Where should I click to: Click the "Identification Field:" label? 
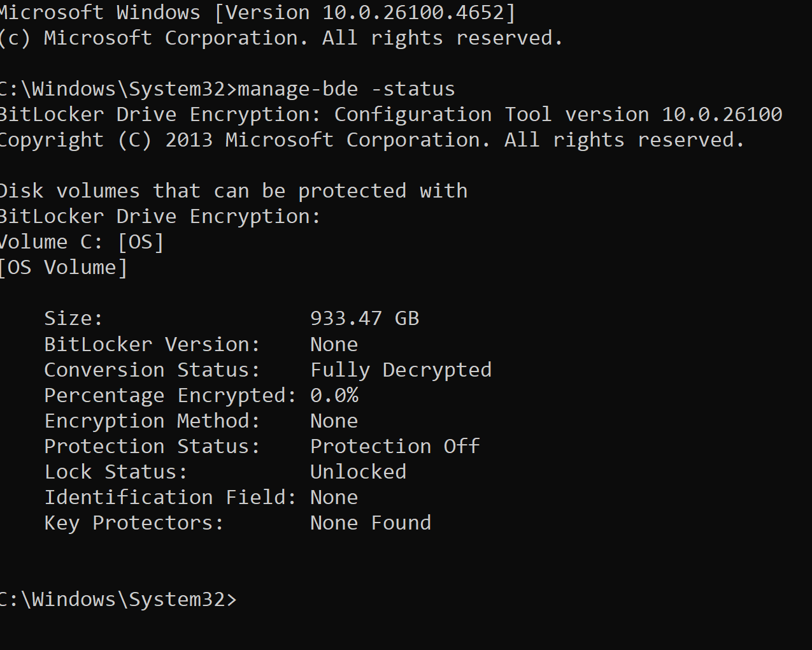[170, 497]
